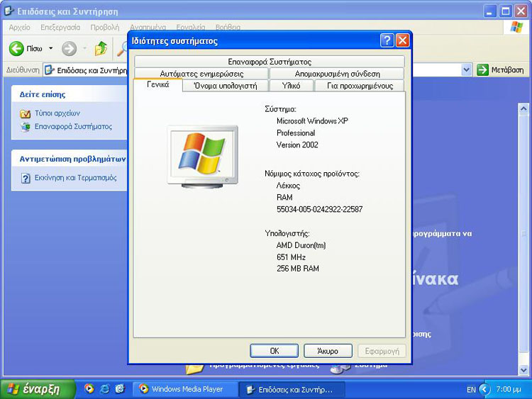532x399 pixels.
Task: Open the Back button history dropdown arrow
Action: (51, 48)
